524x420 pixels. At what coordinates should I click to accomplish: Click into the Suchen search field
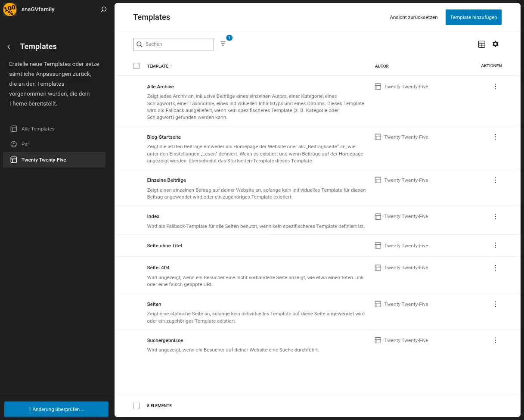(174, 44)
